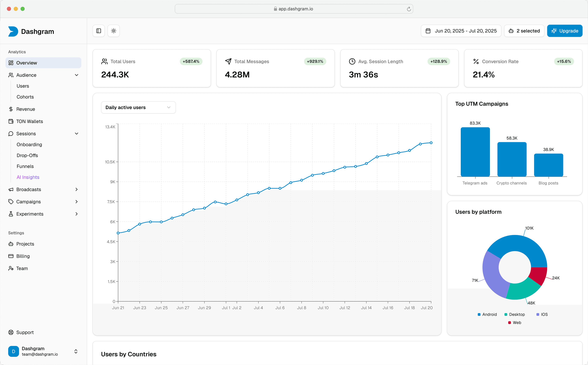Click the Support lifebuoy icon

[11, 332]
